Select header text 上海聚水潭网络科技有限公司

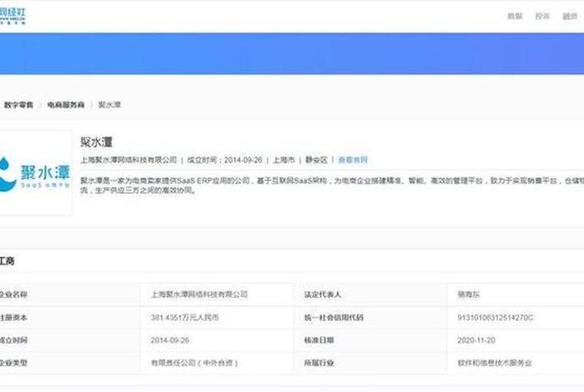click(x=128, y=160)
